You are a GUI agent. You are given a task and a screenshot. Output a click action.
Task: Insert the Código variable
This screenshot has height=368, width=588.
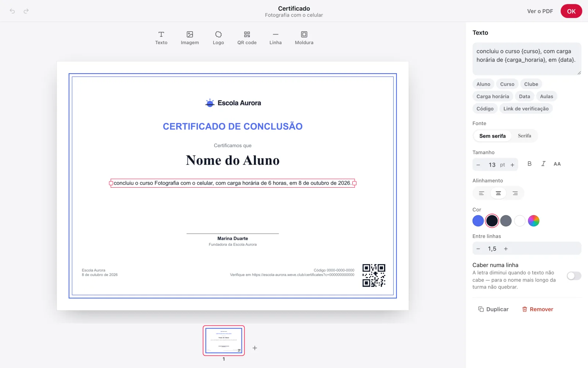point(485,109)
